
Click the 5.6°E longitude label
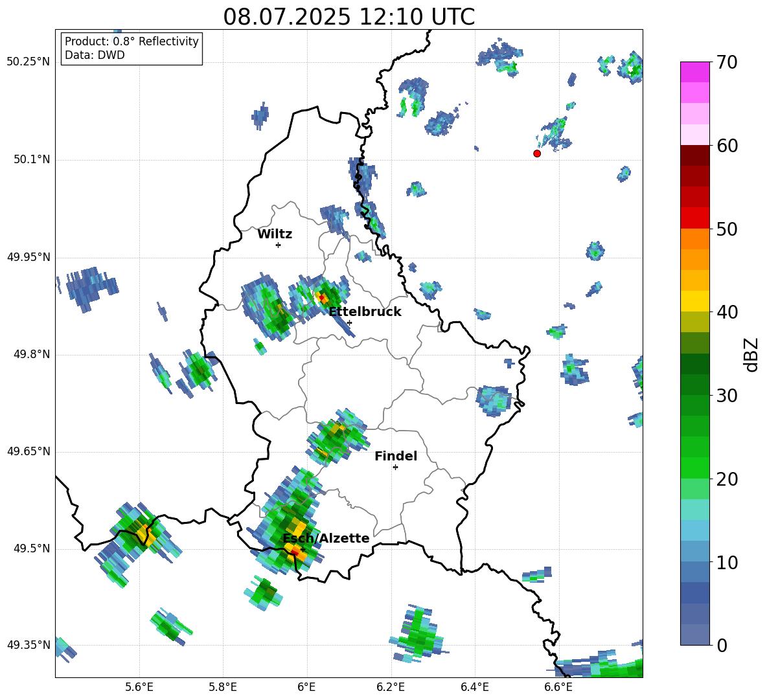tap(139, 687)
